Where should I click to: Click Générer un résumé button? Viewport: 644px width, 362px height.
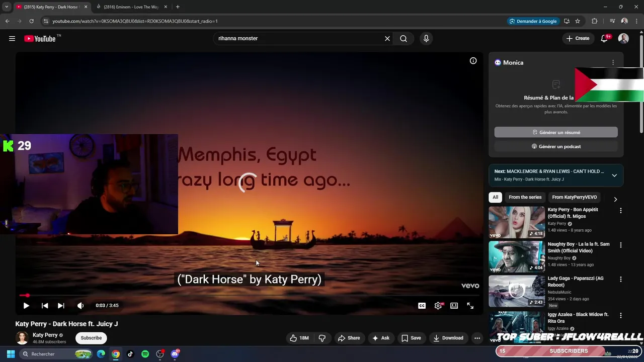click(x=556, y=132)
